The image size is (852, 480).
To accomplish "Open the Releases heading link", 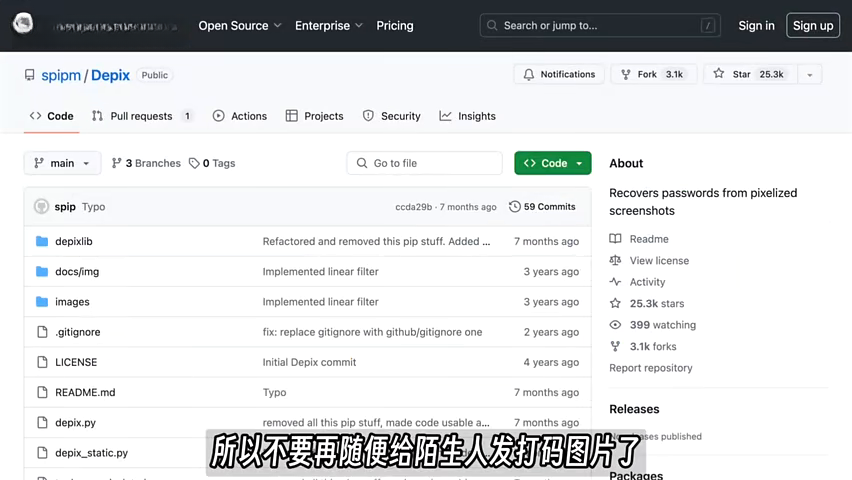I will pos(634,409).
